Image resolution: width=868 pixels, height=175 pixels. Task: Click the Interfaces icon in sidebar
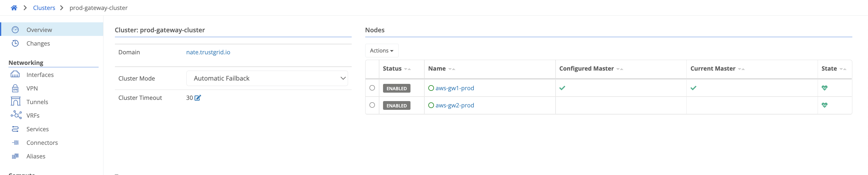15,75
